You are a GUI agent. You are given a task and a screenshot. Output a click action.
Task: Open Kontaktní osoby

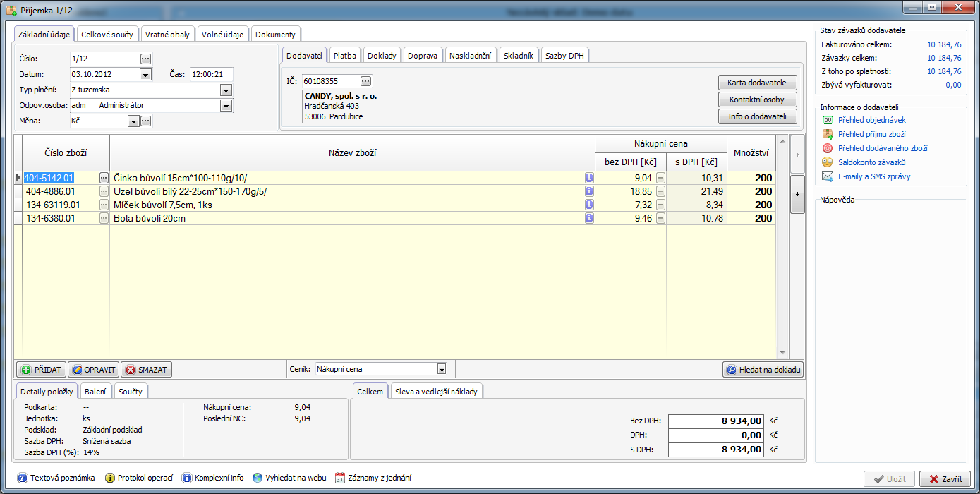tap(757, 100)
